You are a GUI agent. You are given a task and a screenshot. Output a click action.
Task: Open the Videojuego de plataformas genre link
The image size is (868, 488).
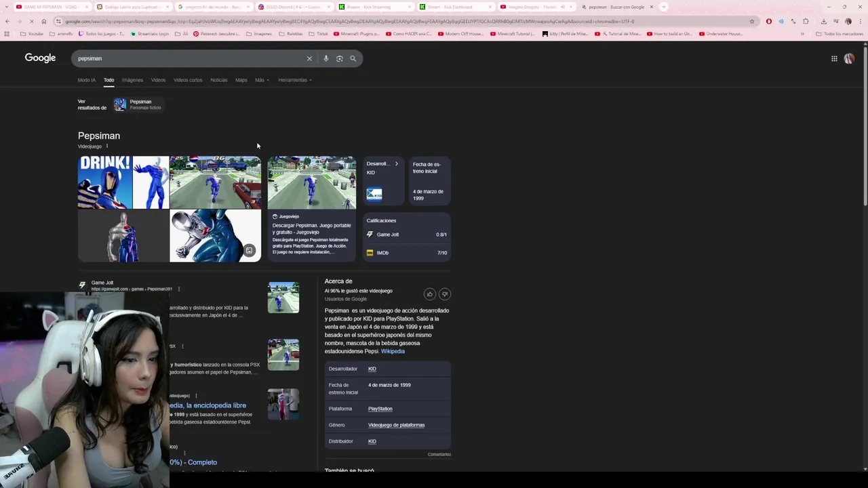(x=396, y=425)
